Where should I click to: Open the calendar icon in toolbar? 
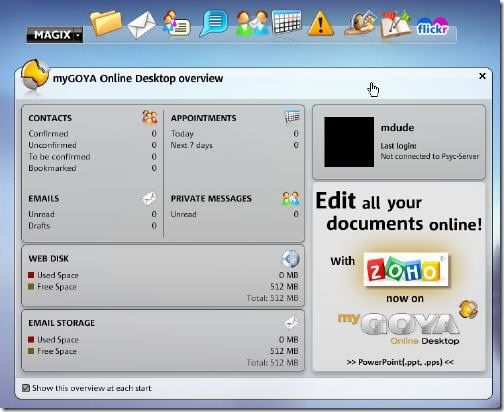[x=286, y=22]
